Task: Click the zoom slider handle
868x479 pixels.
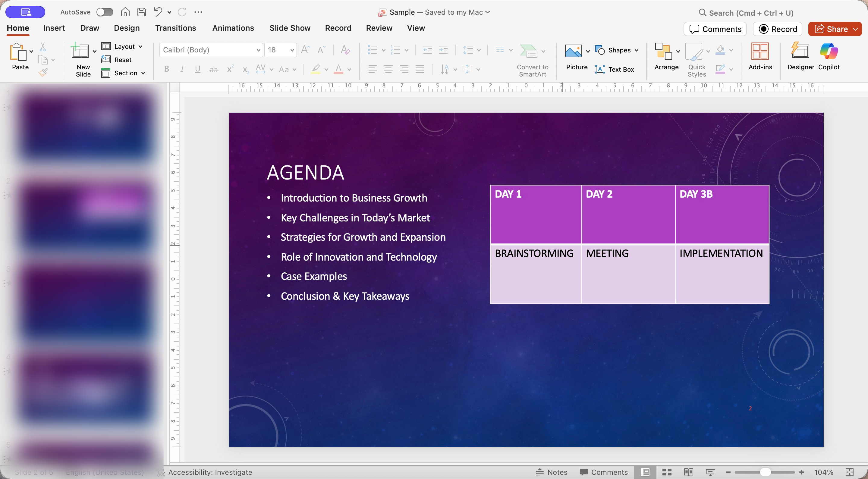Action: [765, 472]
